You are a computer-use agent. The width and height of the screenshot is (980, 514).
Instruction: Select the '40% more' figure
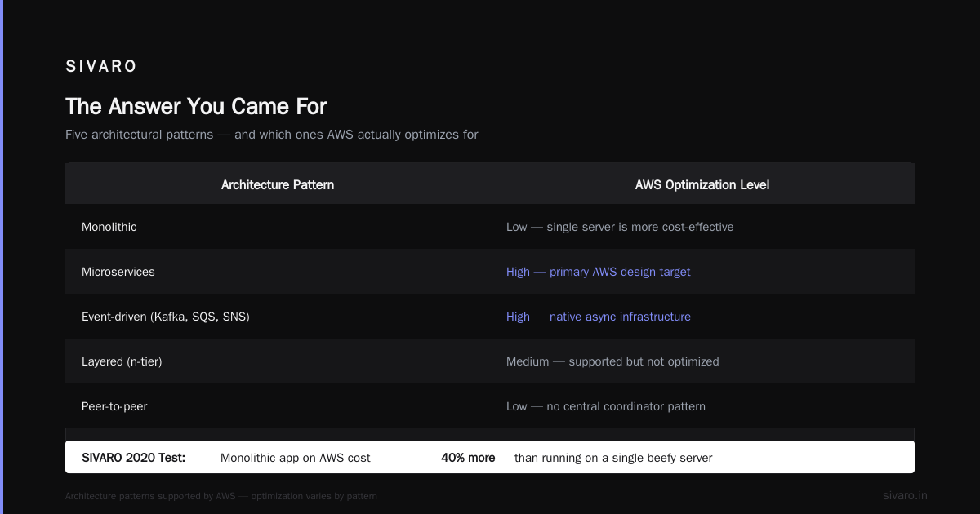click(x=468, y=458)
